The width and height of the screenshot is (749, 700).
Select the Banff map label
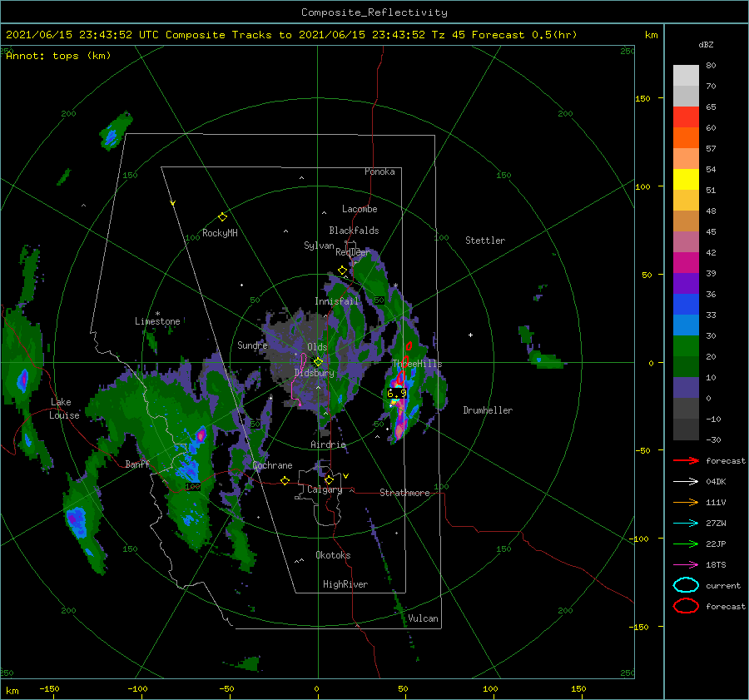(x=137, y=464)
